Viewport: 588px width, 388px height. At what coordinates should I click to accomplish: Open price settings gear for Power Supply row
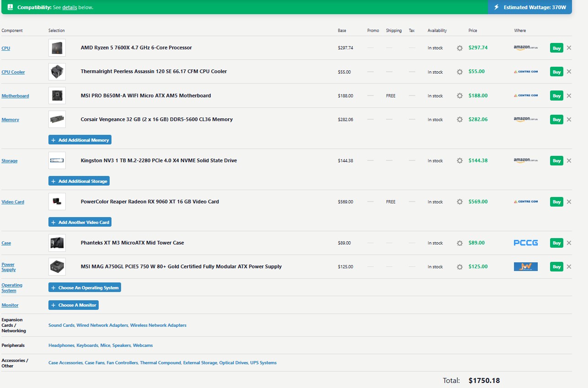click(x=460, y=266)
